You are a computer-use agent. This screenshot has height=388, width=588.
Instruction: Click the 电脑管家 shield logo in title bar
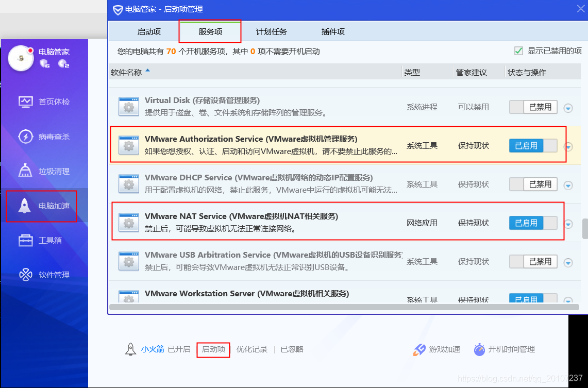click(117, 10)
